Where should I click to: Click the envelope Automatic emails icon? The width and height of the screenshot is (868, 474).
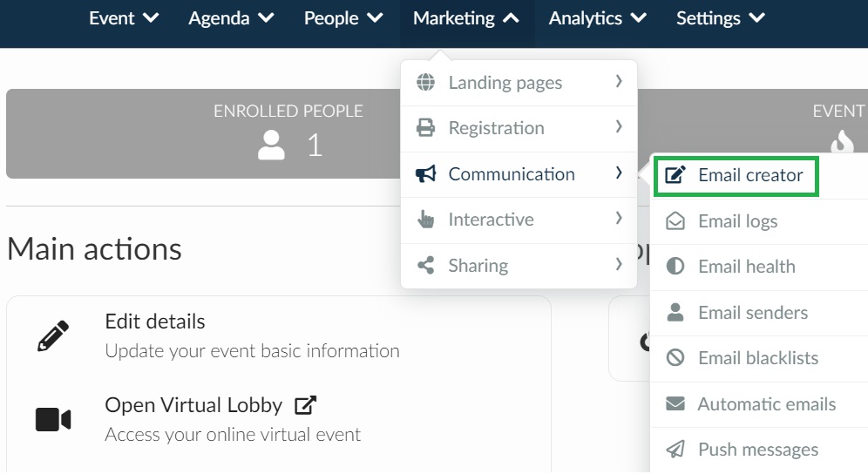coord(675,403)
